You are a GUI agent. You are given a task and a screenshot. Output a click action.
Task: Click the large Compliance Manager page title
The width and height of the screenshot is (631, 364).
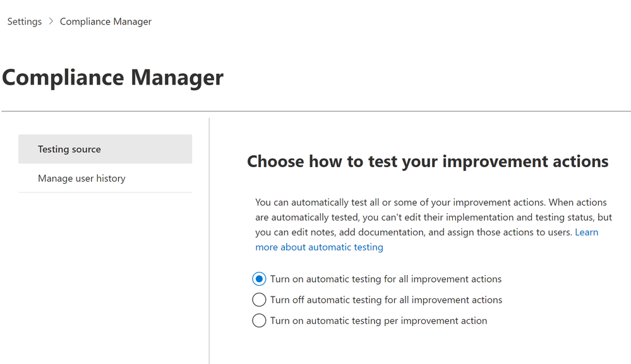[x=112, y=77]
